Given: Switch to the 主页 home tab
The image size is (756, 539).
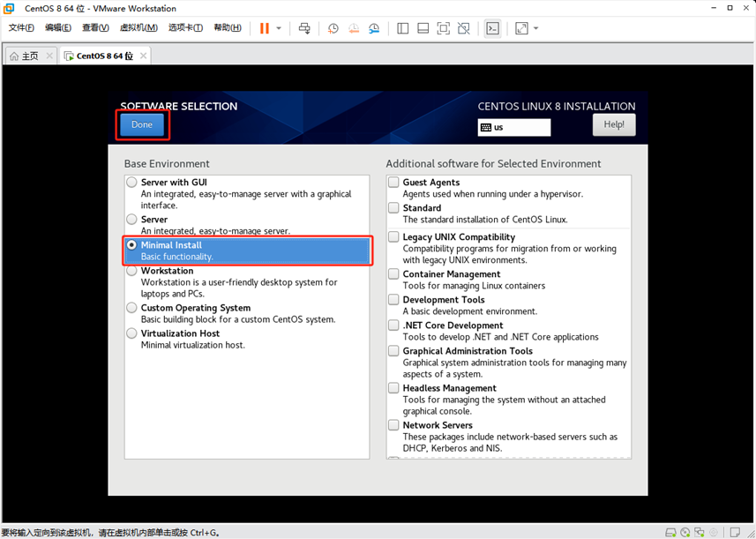Looking at the screenshot, I should [x=30, y=56].
